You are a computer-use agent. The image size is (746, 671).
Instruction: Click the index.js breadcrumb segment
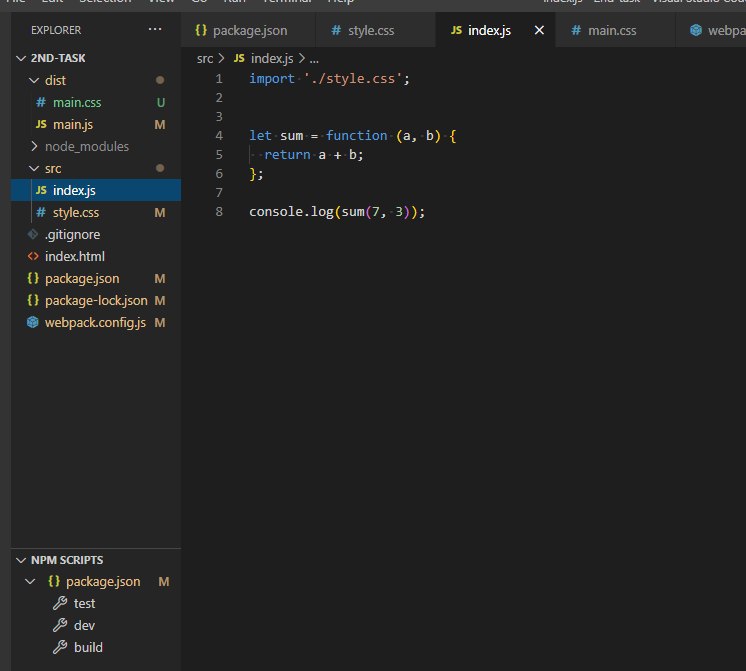[272, 59]
